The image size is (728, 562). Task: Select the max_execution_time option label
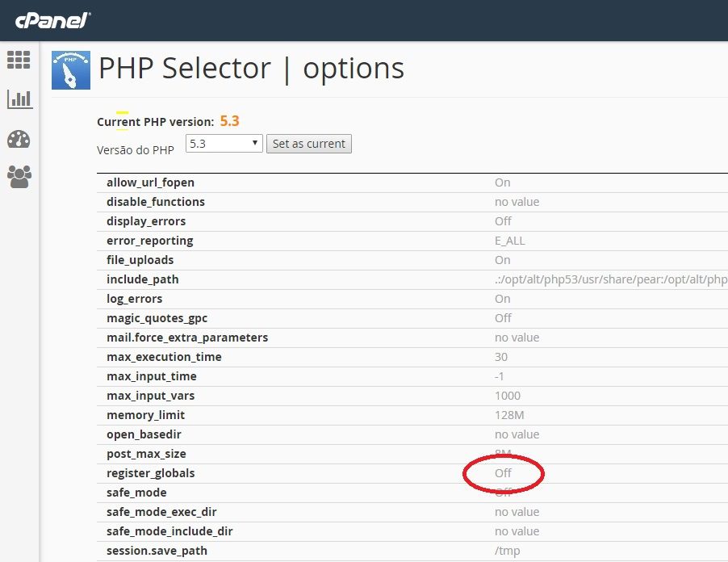point(164,357)
